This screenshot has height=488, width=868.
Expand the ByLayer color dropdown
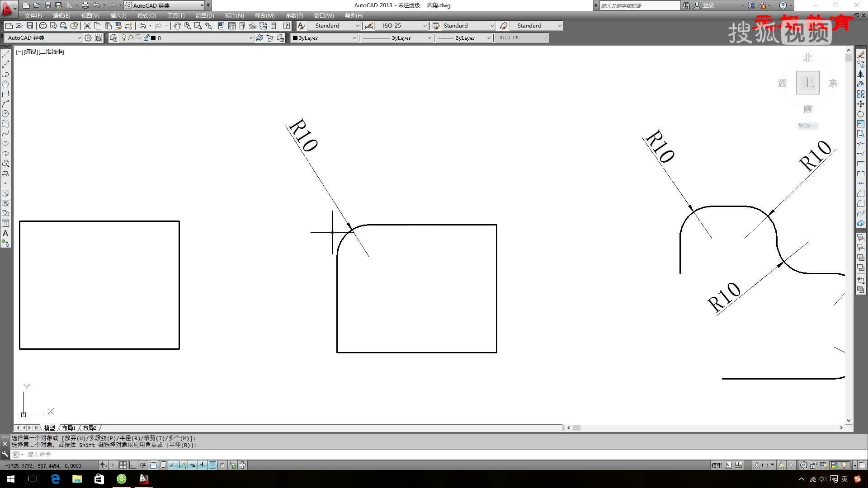pos(354,38)
